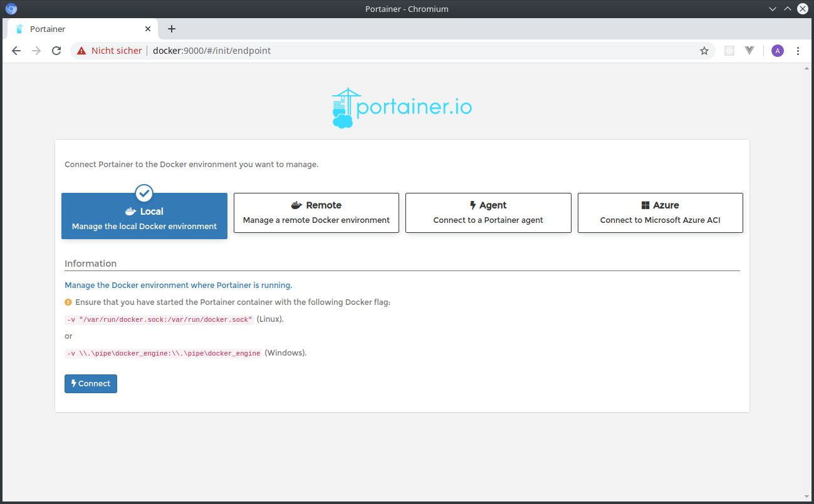Click the Vue devtools extension icon
814x504 pixels.
click(x=749, y=51)
